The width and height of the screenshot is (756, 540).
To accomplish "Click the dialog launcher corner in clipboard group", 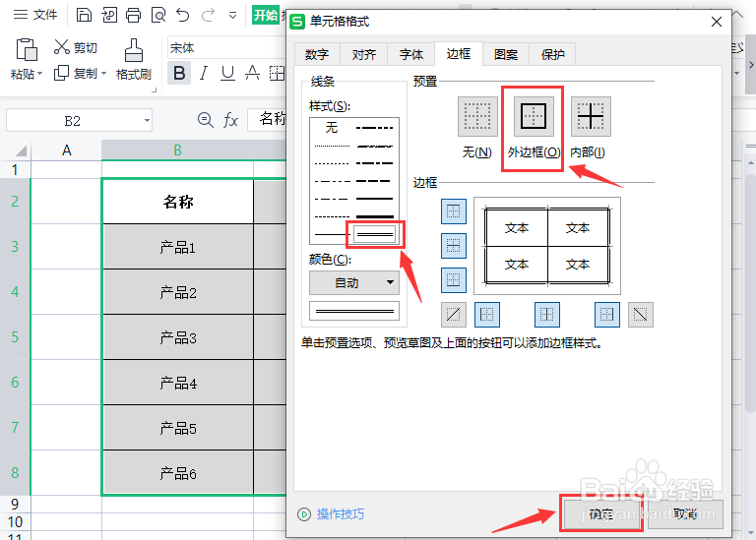I will point(155,90).
